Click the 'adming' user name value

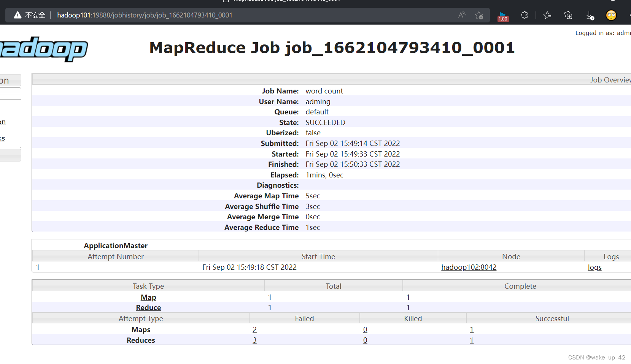click(318, 101)
